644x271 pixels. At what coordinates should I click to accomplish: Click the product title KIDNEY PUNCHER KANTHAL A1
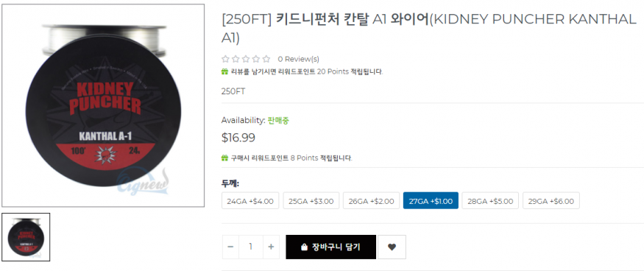(x=429, y=27)
